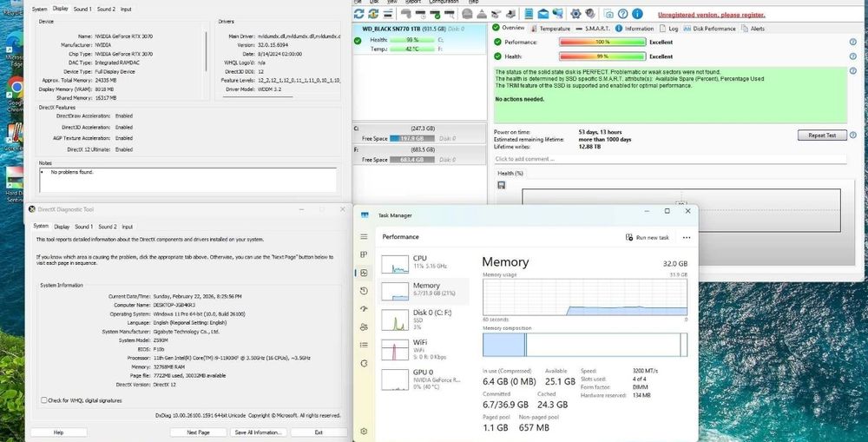Open Processes page in Task Manager sidebar
The height and width of the screenshot is (442, 868).
364,254
